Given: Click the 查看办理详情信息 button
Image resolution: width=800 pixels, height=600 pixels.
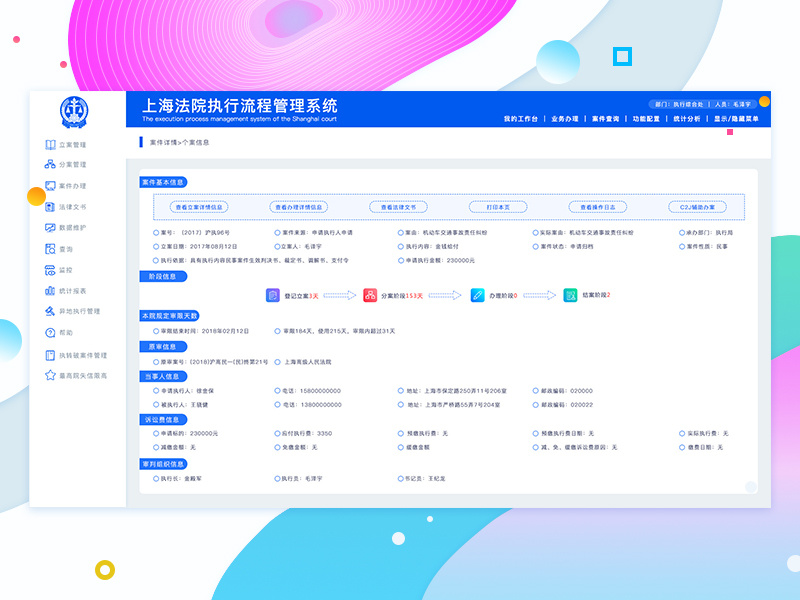Looking at the screenshot, I should 298,207.
